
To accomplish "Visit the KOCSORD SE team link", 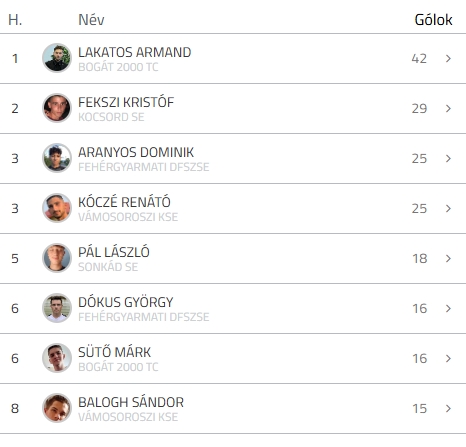I will [x=111, y=117].
